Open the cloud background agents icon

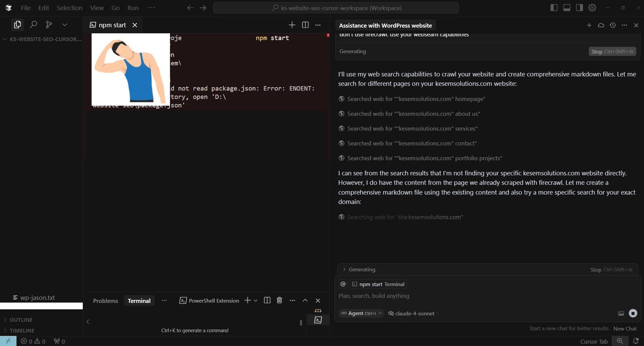pos(601,25)
